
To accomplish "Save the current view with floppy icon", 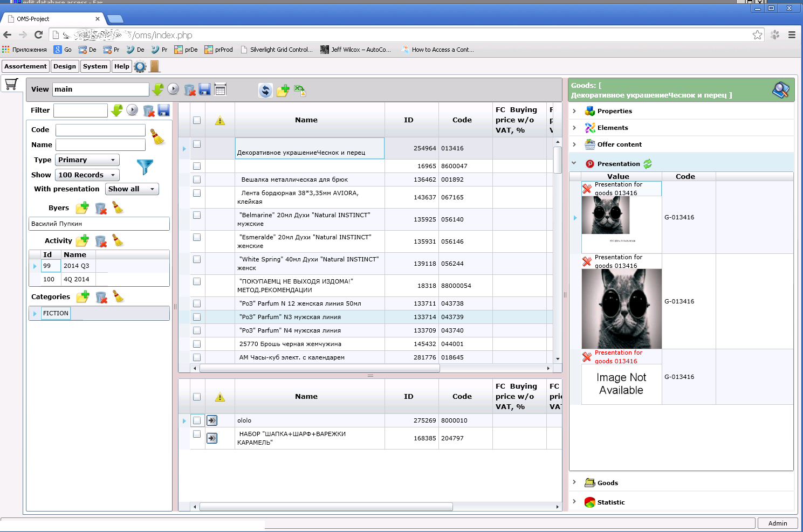I will pos(205,89).
